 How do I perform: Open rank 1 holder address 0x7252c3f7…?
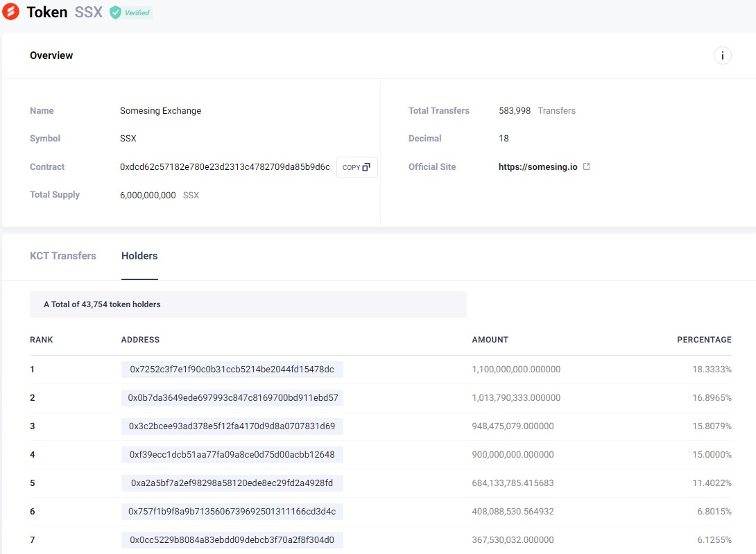click(x=232, y=370)
